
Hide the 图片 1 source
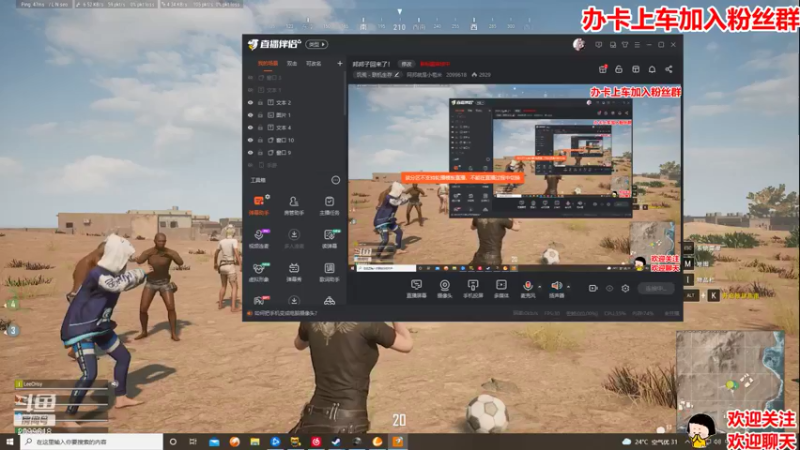251,115
